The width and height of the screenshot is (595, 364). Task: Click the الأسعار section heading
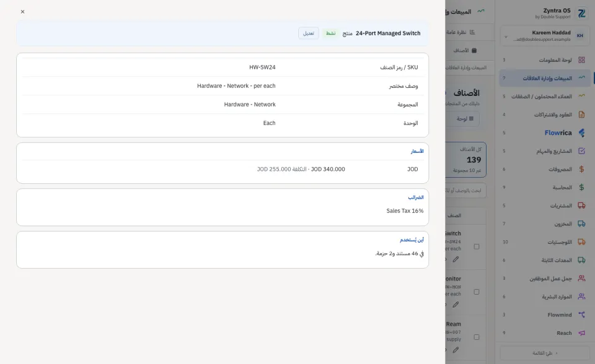[x=417, y=151]
